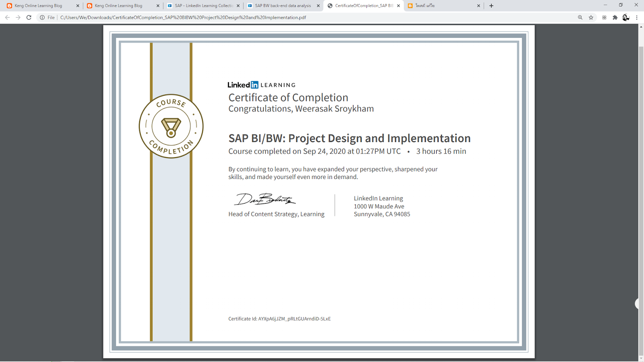This screenshot has width=644, height=362.
Task: Close the last Blogger tab
Action: coord(479,6)
